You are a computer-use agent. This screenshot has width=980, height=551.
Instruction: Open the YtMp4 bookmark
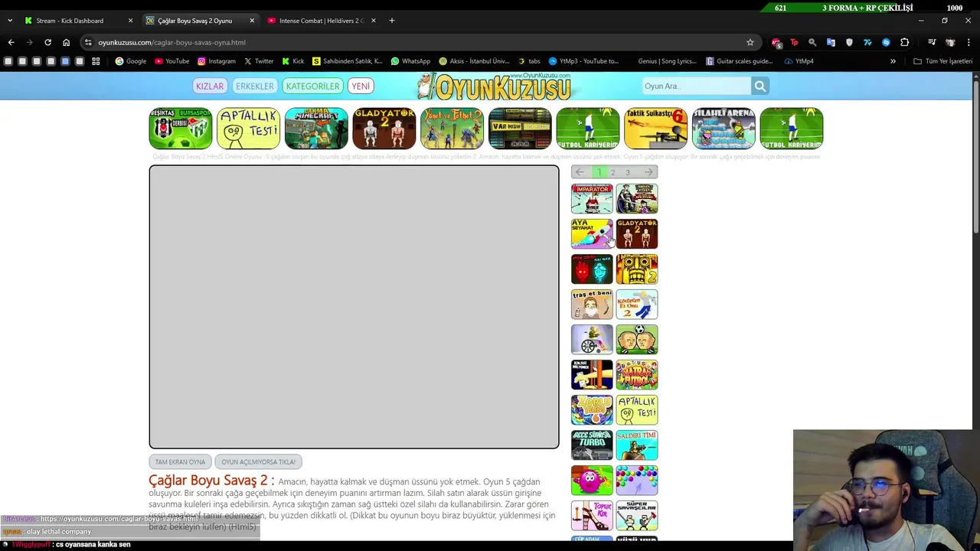click(799, 61)
